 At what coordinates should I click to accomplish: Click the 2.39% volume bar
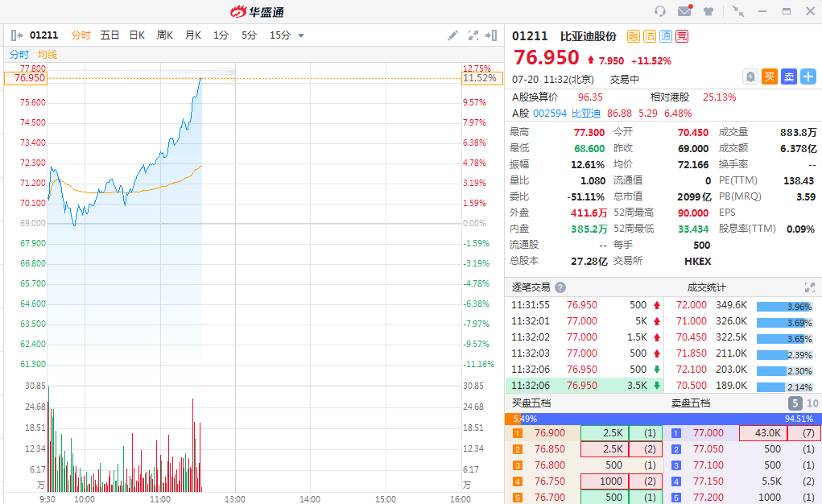coord(784,355)
